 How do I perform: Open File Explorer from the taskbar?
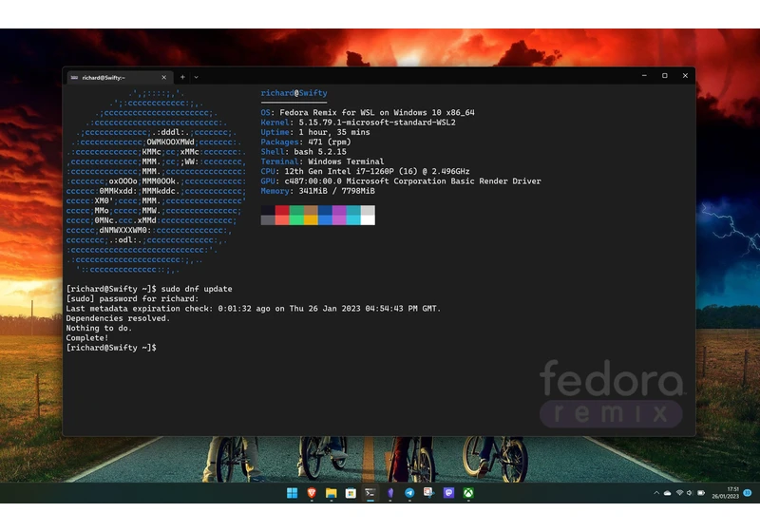point(331,493)
